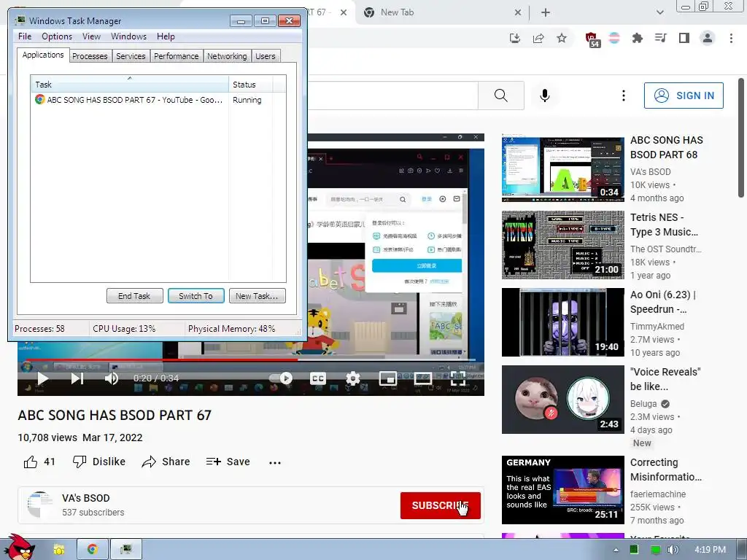Image resolution: width=747 pixels, height=560 pixels.
Task: Expand the Chrome tab search chevron
Action: coord(659,13)
